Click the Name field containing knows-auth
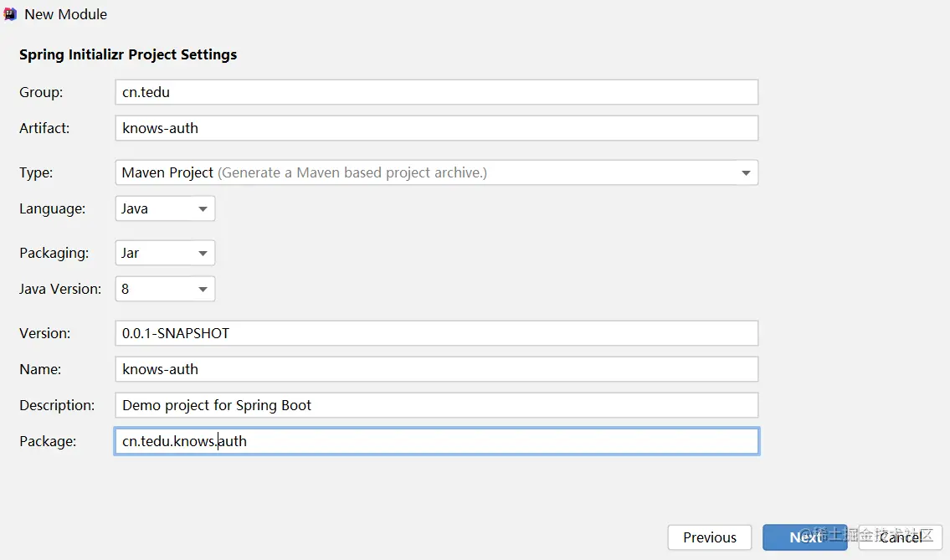The height and width of the screenshot is (560, 950). [x=435, y=369]
